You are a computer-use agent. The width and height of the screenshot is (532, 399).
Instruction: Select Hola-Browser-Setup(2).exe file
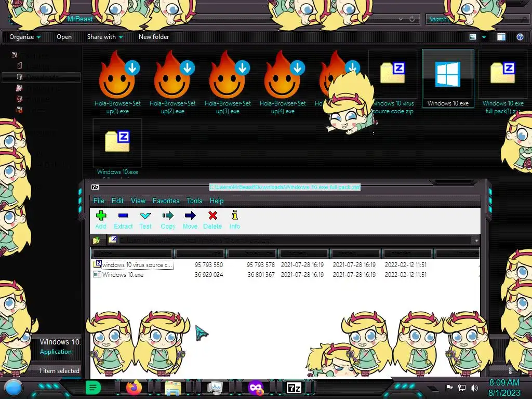(172, 83)
